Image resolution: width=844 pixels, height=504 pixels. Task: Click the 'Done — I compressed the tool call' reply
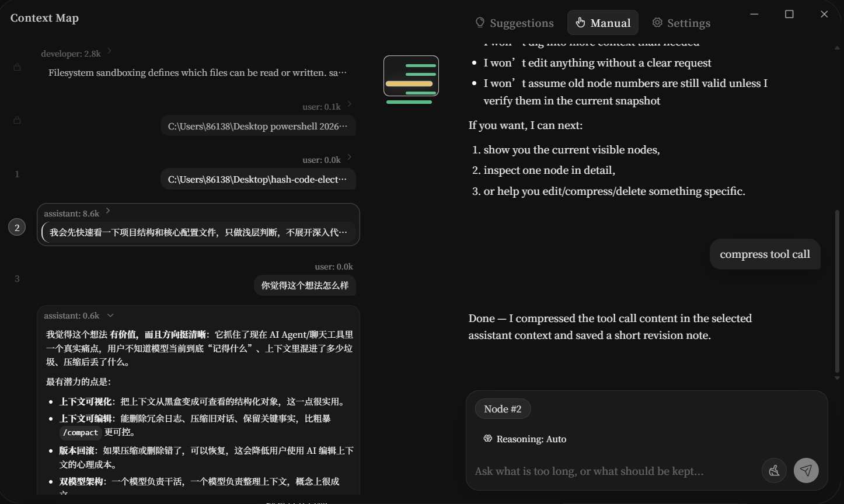[x=610, y=327]
